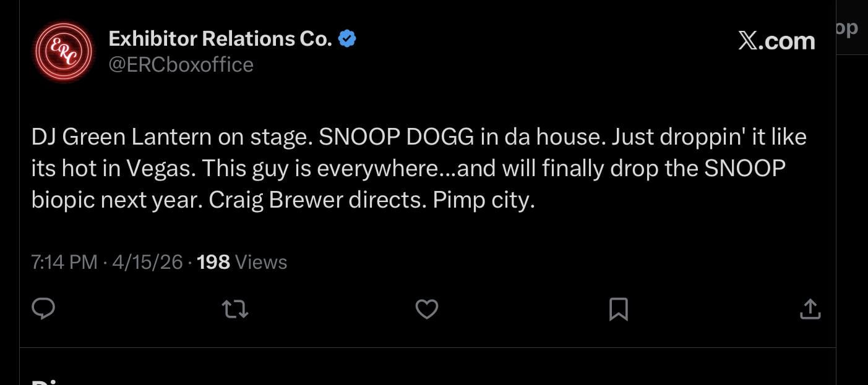Open the ERC profile avatar
The height and width of the screenshot is (385, 868).
click(x=63, y=51)
